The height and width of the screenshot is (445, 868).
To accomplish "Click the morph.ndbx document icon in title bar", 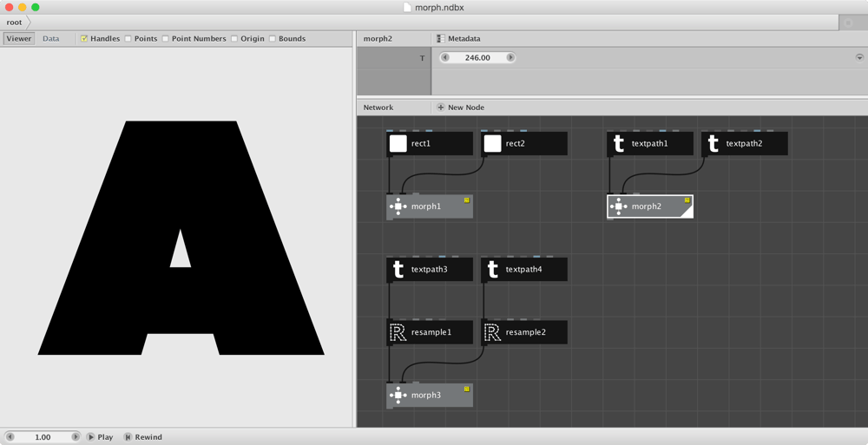I will click(407, 7).
